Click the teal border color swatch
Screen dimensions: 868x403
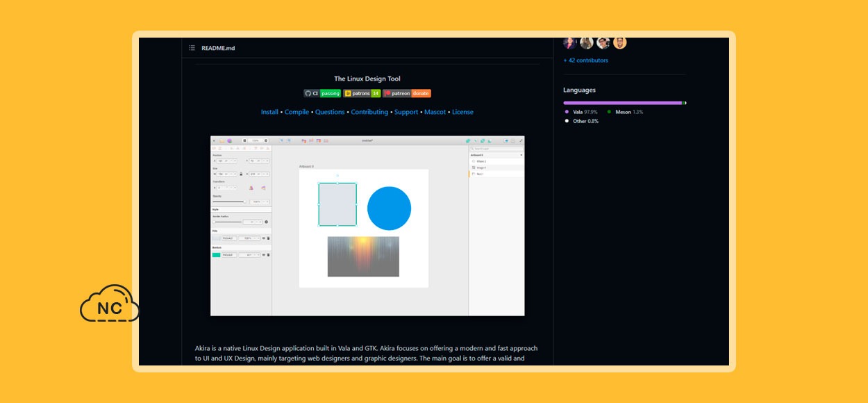point(216,255)
